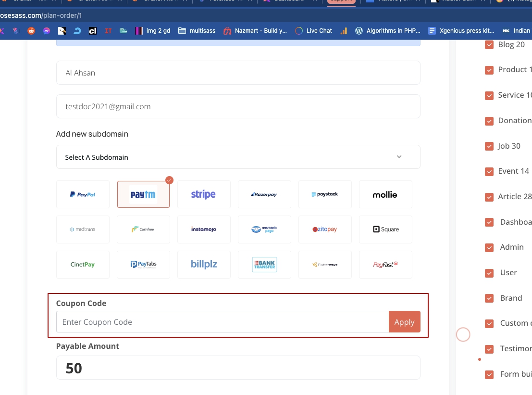Pick Paystack payment gateway
The image size is (532, 395).
[325, 194]
